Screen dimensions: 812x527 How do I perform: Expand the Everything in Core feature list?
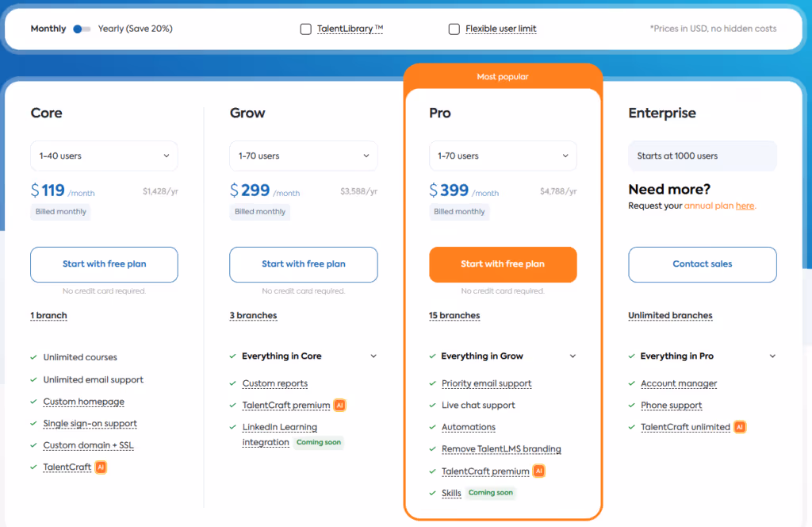click(373, 356)
